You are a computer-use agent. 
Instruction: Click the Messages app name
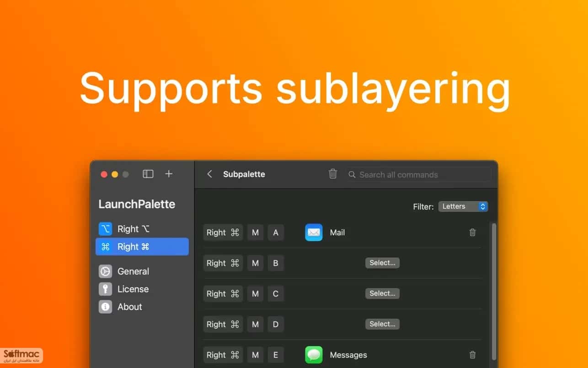pos(348,355)
